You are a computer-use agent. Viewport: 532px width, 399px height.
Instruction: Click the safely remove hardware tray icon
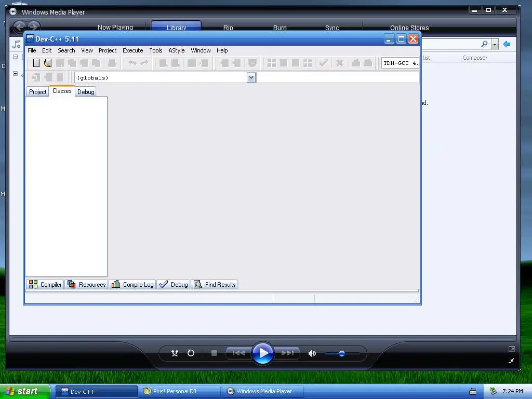(494, 391)
